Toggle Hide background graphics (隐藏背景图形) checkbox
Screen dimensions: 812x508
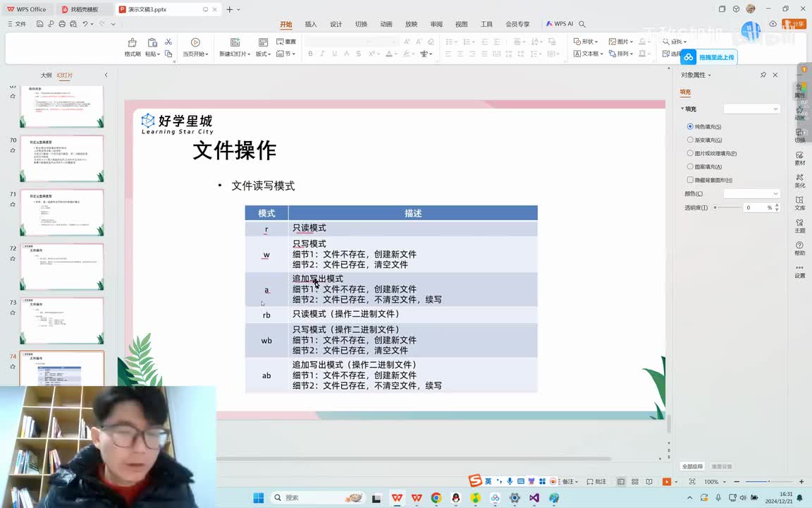(x=690, y=180)
